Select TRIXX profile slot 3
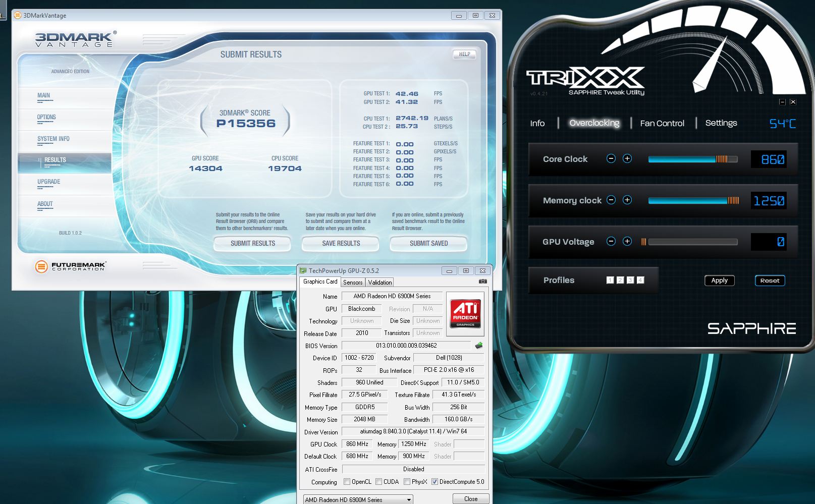This screenshot has width=815, height=504. pyautogui.click(x=630, y=280)
